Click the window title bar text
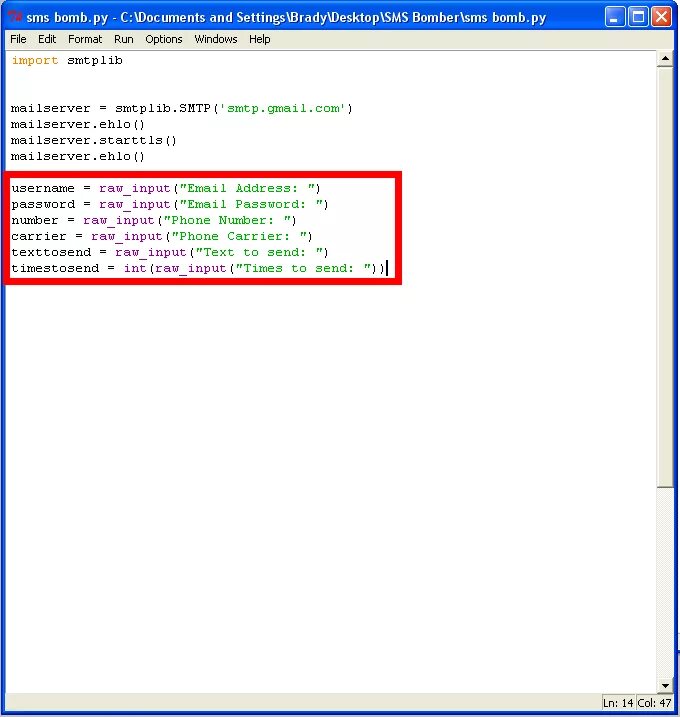Image resolution: width=680 pixels, height=717 pixels. coord(286,17)
